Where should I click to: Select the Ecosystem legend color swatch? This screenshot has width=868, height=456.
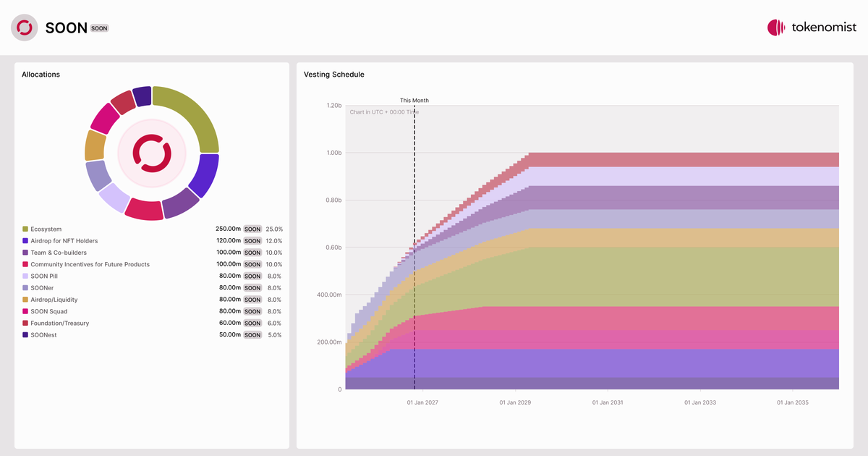[x=25, y=229]
